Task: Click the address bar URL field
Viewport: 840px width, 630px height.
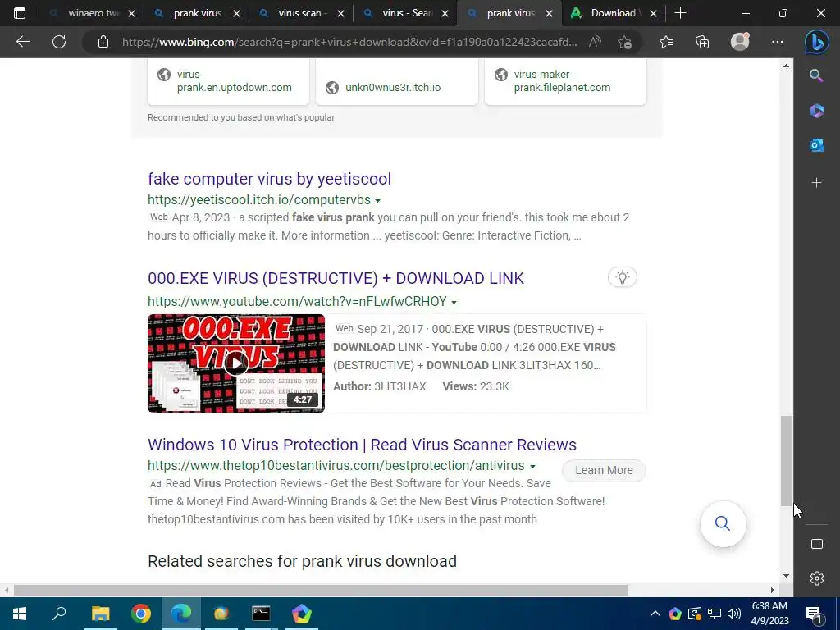Action: click(349, 42)
